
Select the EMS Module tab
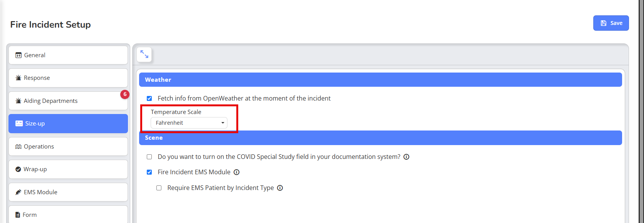[68, 192]
